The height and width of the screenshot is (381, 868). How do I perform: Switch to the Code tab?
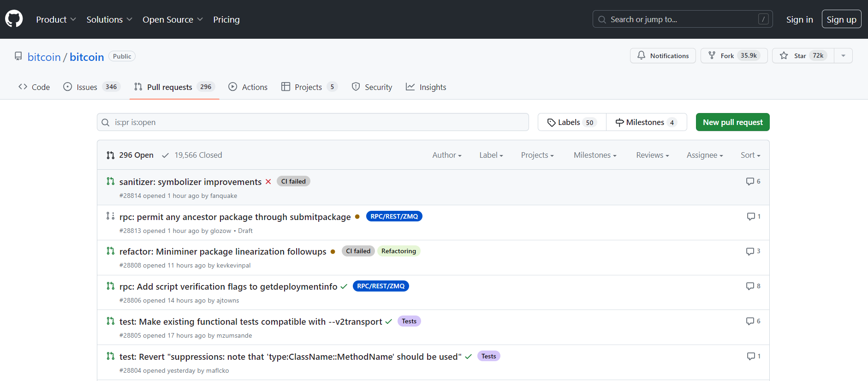(x=34, y=87)
